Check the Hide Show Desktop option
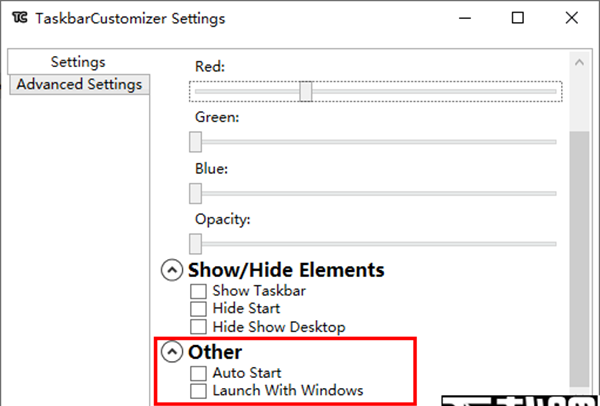Image resolution: width=600 pixels, height=406 pixels. point(198,327)
